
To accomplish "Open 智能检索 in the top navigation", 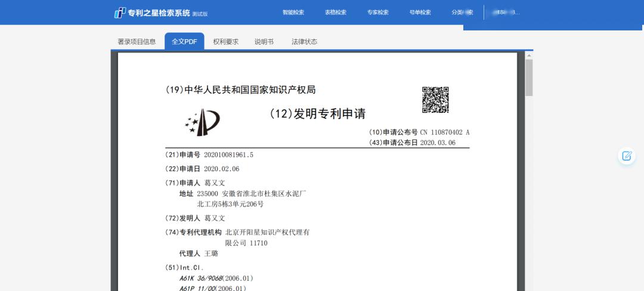I will point(293,13).
